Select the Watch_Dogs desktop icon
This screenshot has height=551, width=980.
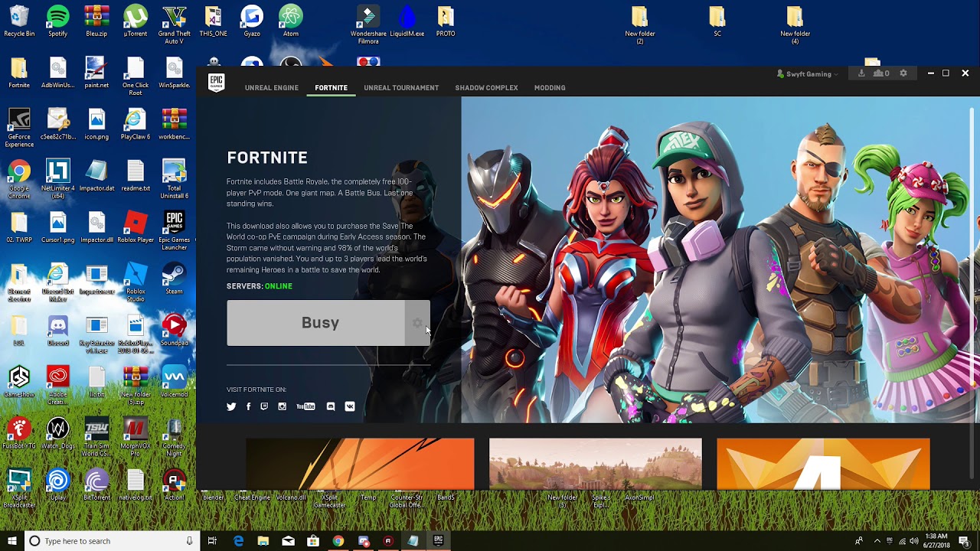(x=57, y=433)
